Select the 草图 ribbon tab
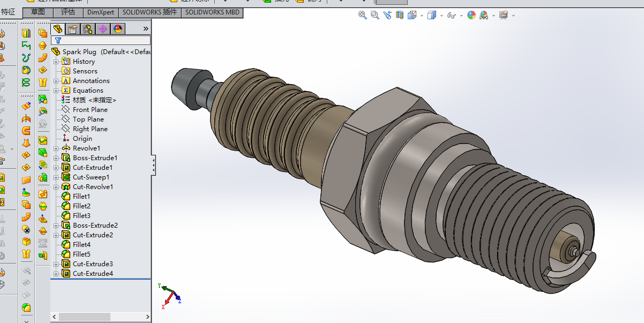 [x=39, y=12]
